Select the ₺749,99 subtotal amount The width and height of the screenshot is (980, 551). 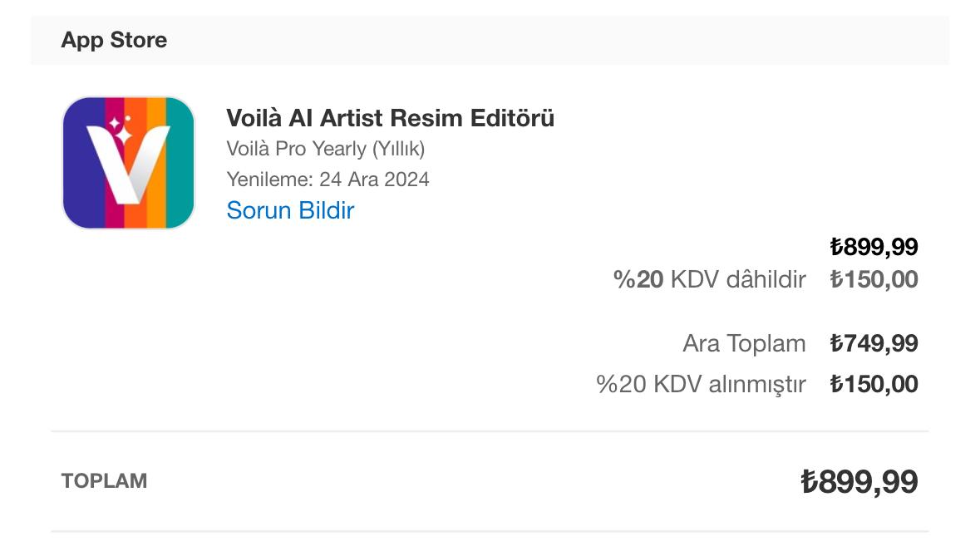coord(873,342)
